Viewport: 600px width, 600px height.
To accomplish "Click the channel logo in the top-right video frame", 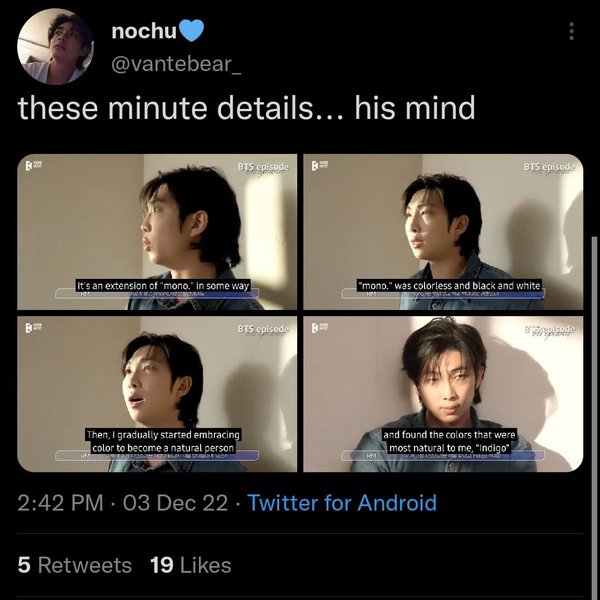I will (318, 166).
